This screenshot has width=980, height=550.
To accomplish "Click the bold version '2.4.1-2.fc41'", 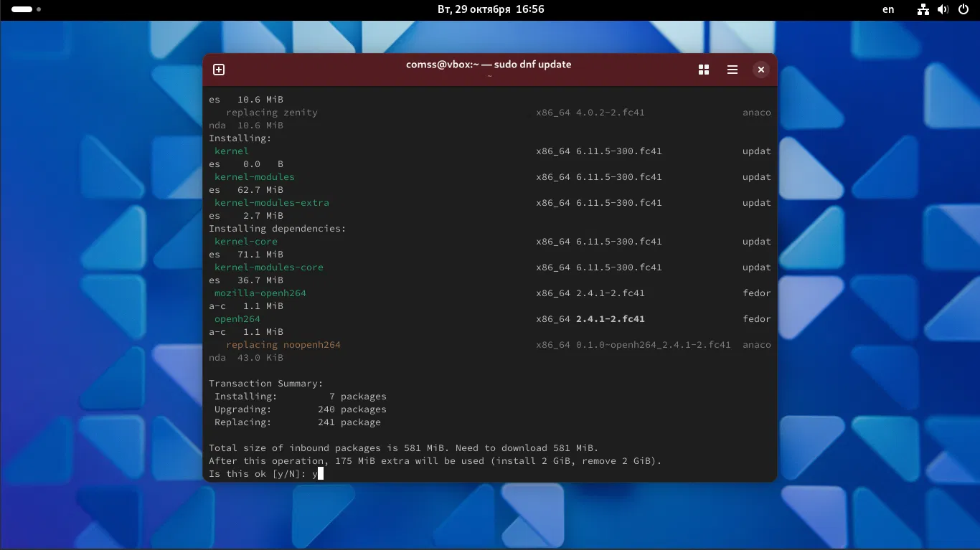I will tap(611, 319).
